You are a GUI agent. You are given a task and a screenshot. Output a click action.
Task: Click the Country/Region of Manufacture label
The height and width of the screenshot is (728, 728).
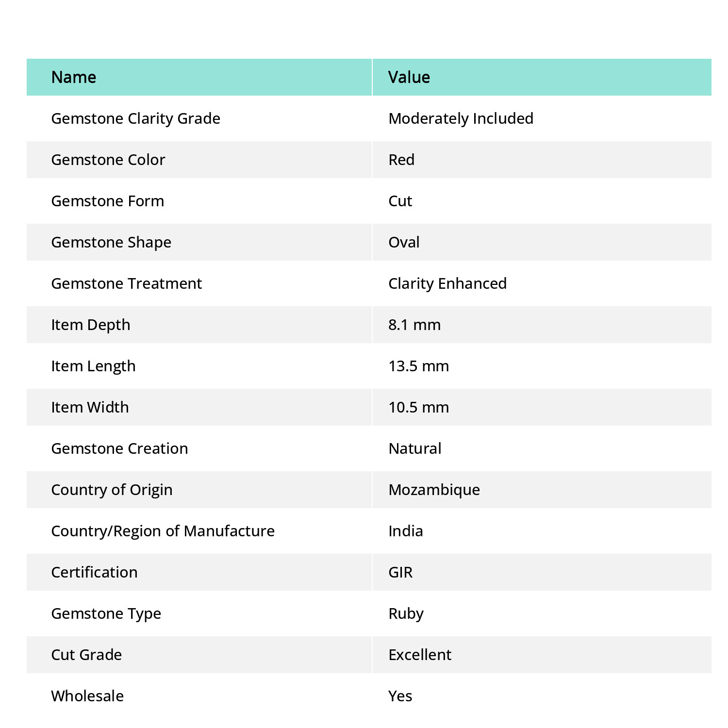pos(163,531)
